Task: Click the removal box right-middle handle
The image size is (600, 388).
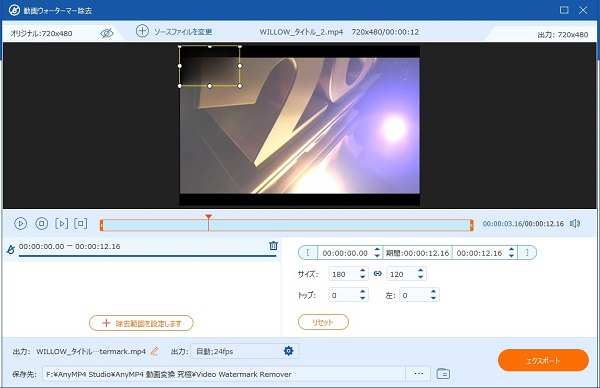Action: point(240,66)
